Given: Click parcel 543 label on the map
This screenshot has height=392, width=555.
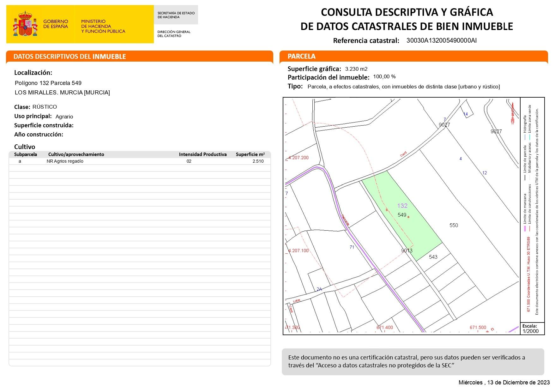Looking at the screenshot, I should pos(433,257).
